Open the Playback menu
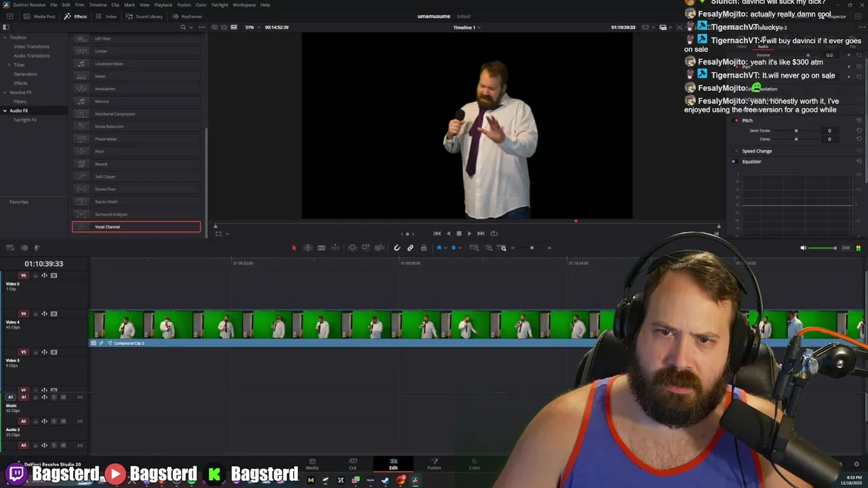868x488 pixels. (163, 5)
